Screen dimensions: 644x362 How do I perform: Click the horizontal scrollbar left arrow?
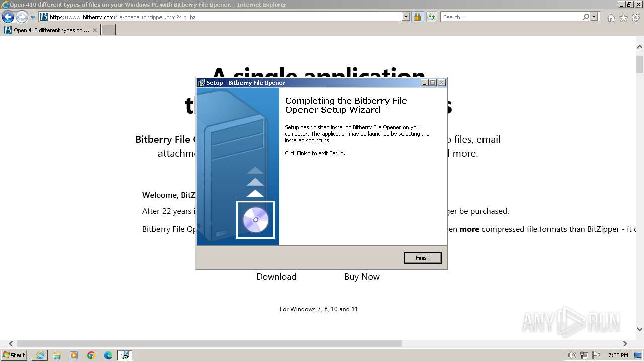pyautogui.click(x=11, y=344)
